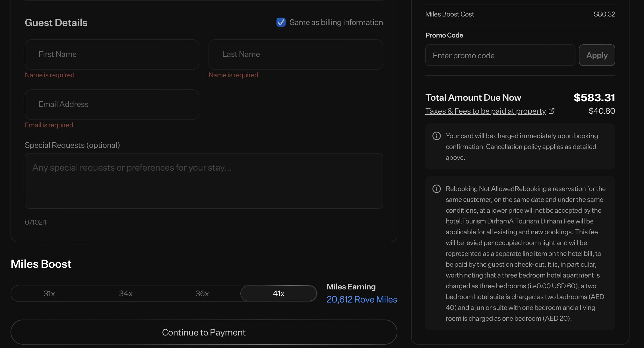Select the 31x miles boost option
The image size is (644, 348).
tap(49, 293)
